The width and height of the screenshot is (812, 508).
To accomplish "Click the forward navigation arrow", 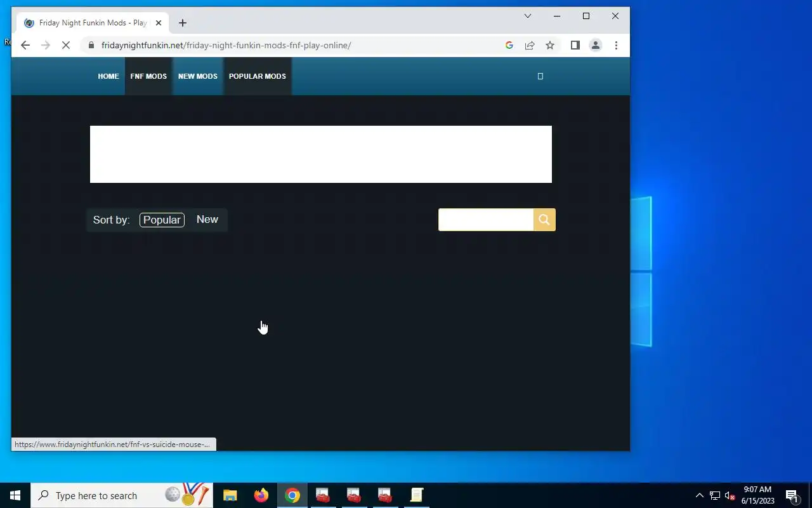I will (45, 45).
